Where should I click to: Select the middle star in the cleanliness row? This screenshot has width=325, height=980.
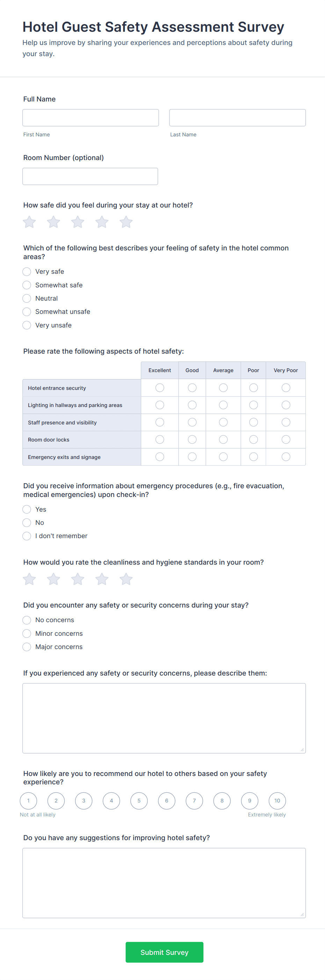77,579
